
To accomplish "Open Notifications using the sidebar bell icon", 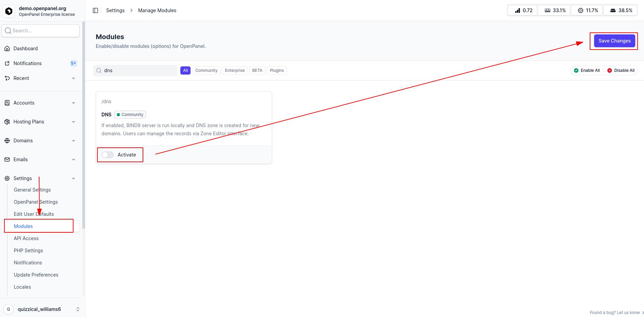I will tap(7, 63).
